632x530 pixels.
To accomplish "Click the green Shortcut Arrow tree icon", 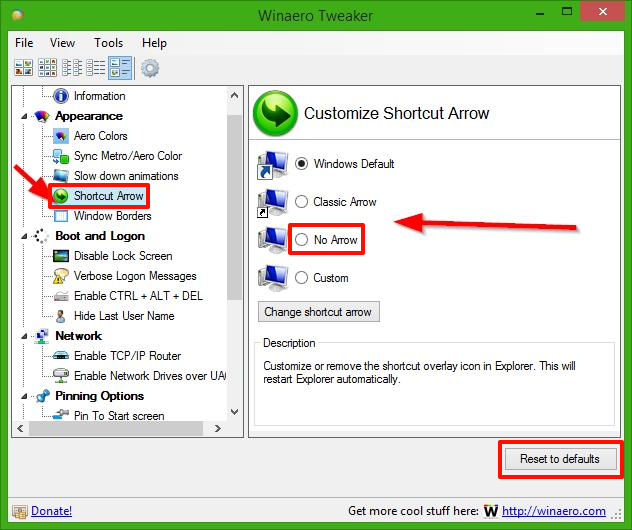I will (61, 196).
